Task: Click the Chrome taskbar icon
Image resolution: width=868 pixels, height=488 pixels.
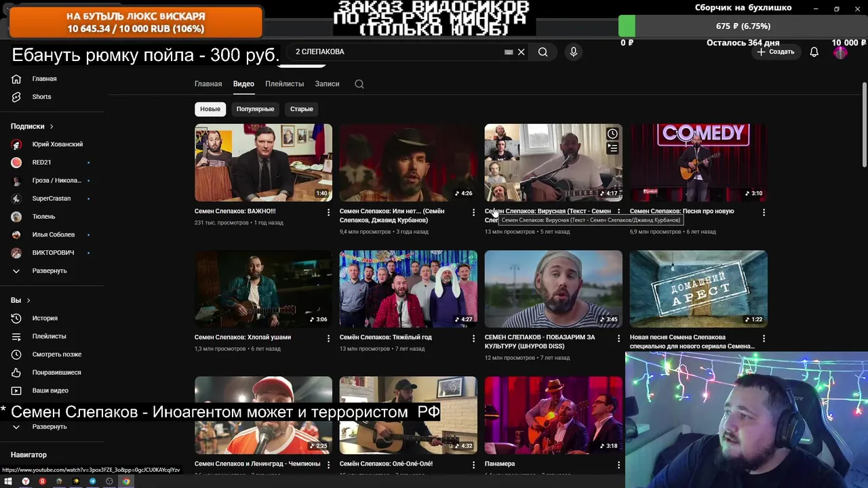Action: (x=126, y=482)
